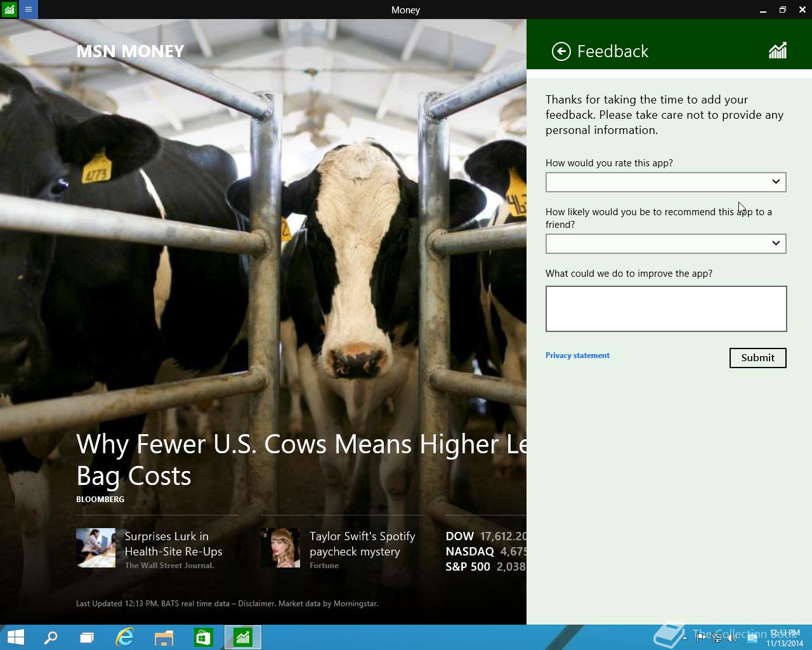Click the Health-Site story thumbnail
Viewport: 812px width, 650px height.
click(96, 548)
